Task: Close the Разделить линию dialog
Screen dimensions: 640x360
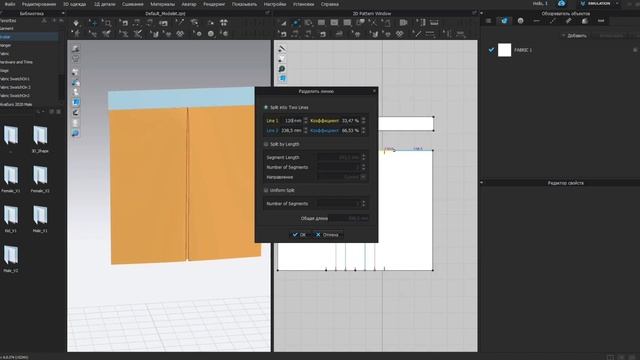Action: pyautogui.click(x=374, y=91)
